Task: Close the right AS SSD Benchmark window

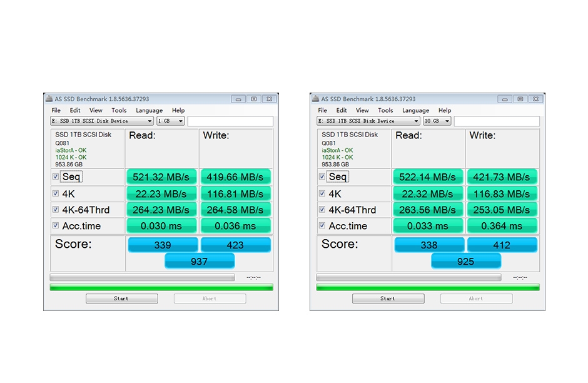Action: [x=535, y=99]
